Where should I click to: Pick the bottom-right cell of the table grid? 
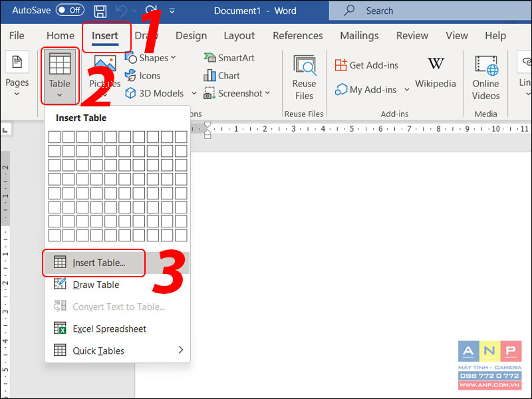(x=181, y=235)
